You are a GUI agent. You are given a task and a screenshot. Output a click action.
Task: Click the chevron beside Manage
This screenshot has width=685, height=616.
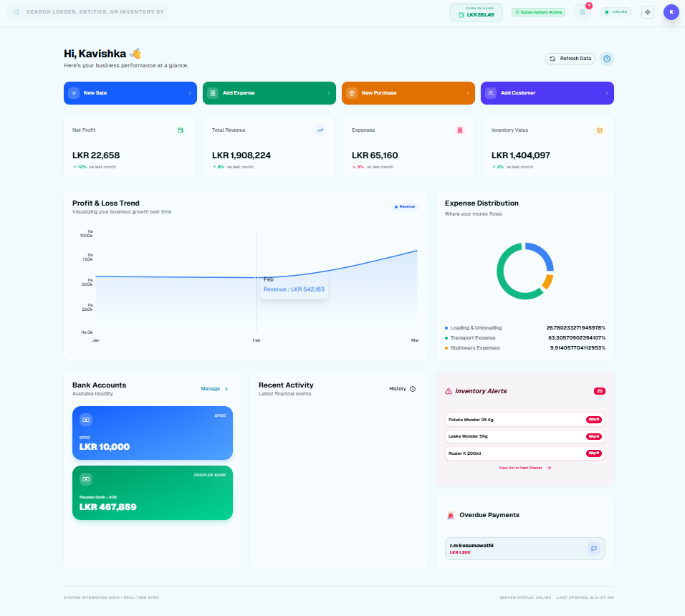226,388
